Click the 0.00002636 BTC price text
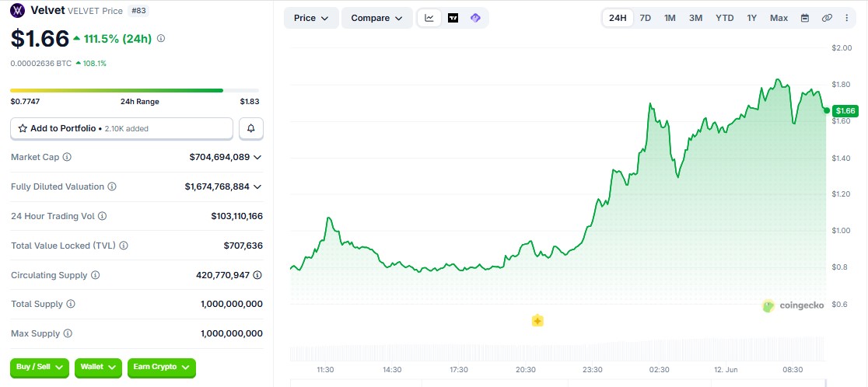The width and height of the screenshot is (868, 387). point(41,63)
